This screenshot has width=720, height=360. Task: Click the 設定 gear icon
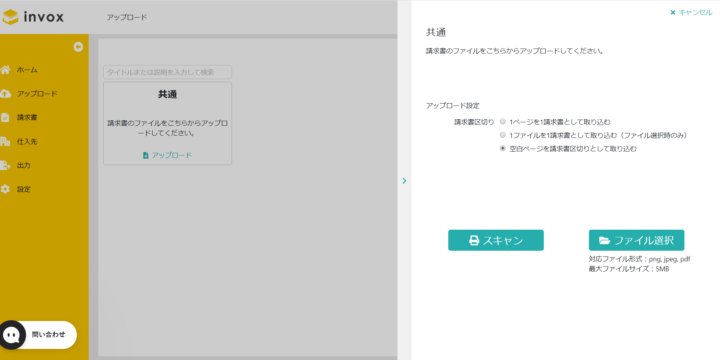point(5,189)
